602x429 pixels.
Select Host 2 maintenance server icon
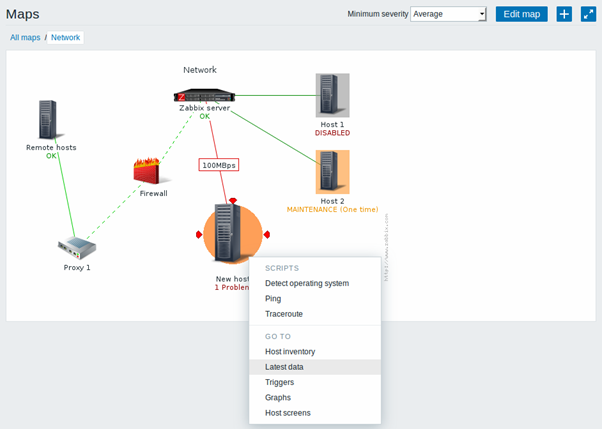[x=332, y=172]
